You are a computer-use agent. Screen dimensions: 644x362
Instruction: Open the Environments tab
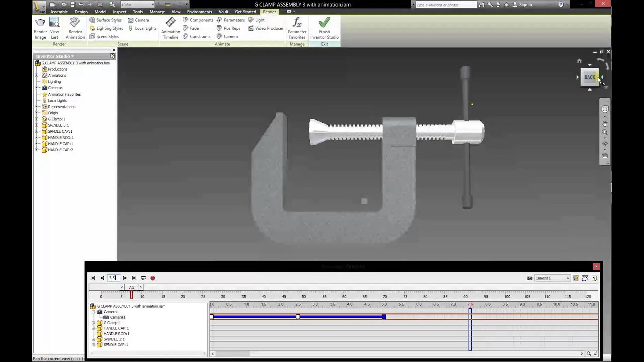tap(199, 12)
